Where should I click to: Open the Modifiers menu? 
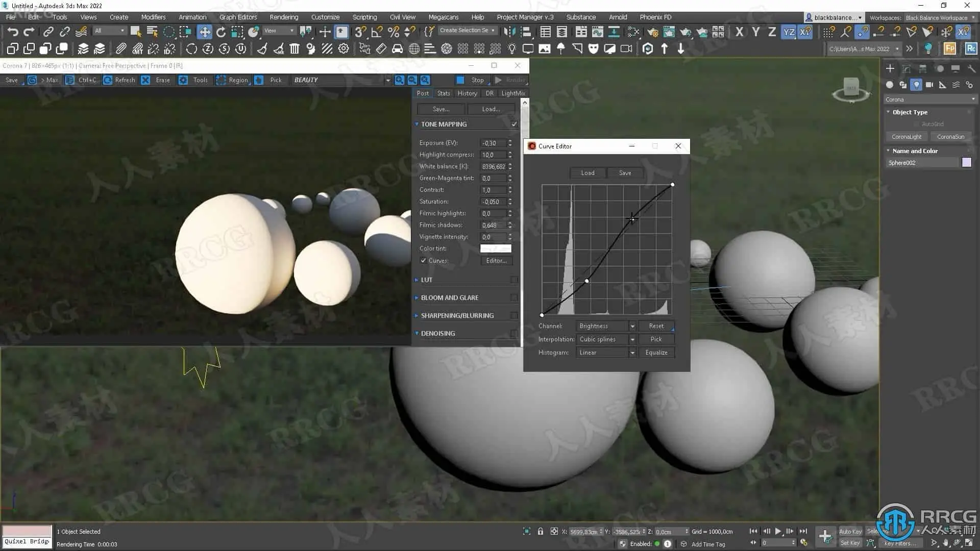pyautogui.click(x=153, y=17)
